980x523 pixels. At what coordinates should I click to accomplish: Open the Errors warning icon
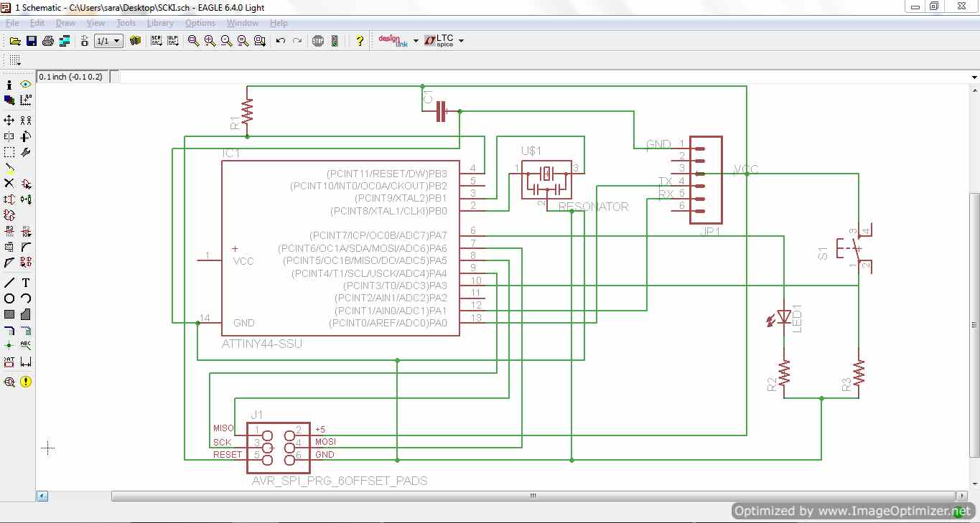point(26,382)
